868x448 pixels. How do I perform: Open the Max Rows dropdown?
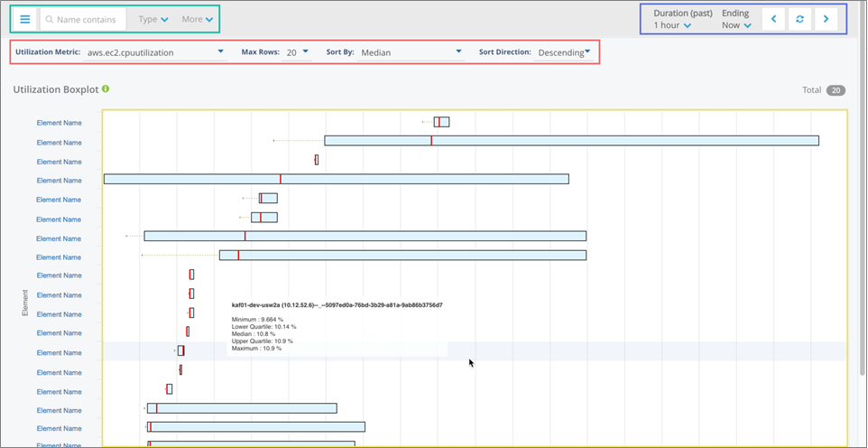296,52
